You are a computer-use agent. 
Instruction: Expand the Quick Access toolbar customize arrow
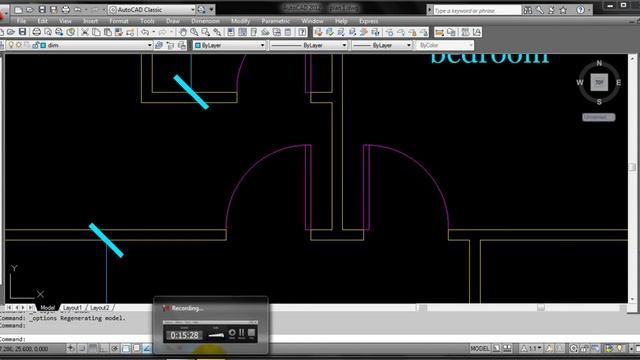pyautogui.click(x=211, y=9)
